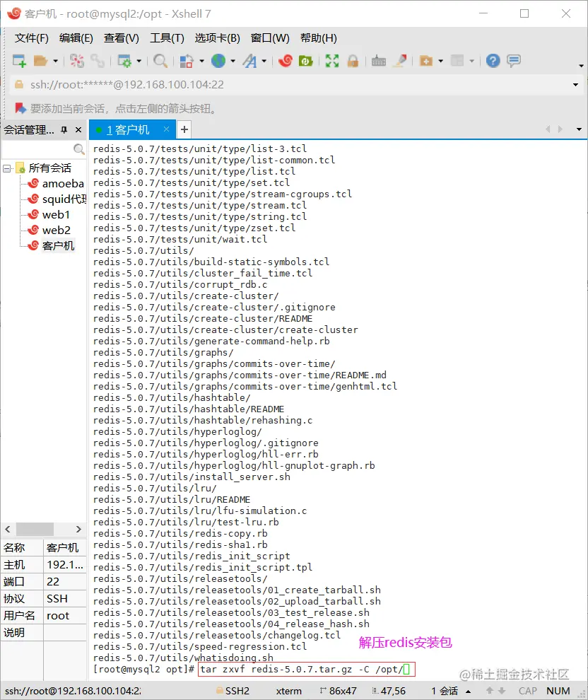Click the session panel horizontal scrollbar thumb
Viewport: 588px width, 700px height.
(35, 529)
